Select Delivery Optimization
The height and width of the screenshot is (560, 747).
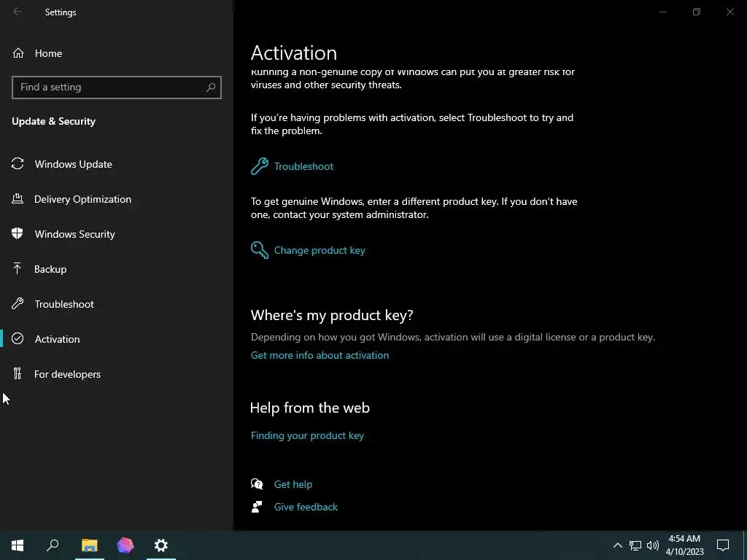(82, 199)
